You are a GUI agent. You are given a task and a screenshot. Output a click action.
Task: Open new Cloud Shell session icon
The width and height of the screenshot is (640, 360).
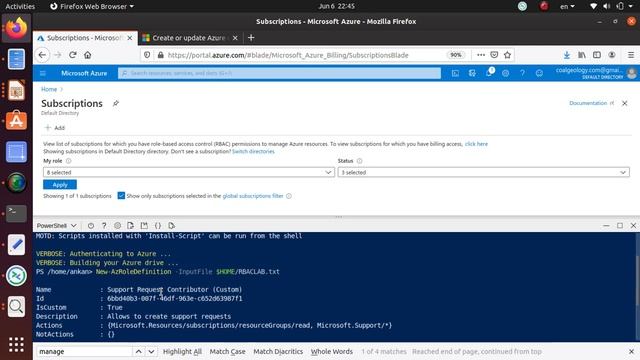pos(144,226)
